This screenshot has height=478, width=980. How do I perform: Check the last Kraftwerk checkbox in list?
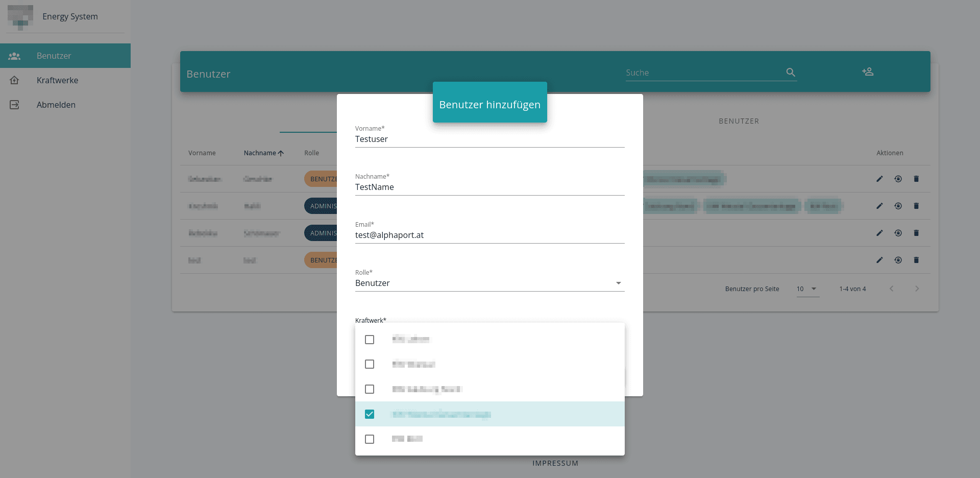(x=370, y=439)
